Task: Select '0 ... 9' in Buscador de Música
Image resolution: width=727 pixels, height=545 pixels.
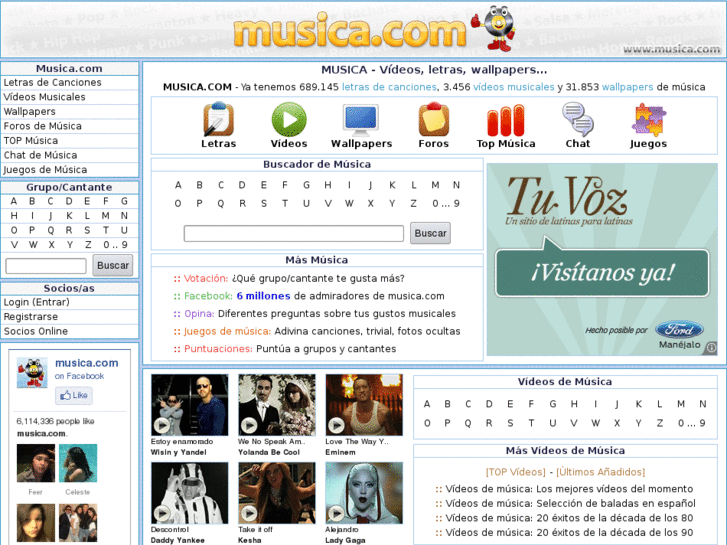Action: click(x=446, y=204)
